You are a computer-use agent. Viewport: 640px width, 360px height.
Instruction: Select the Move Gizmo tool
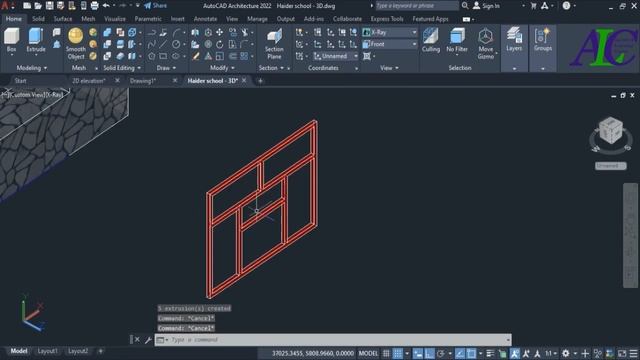coord(486,44)
